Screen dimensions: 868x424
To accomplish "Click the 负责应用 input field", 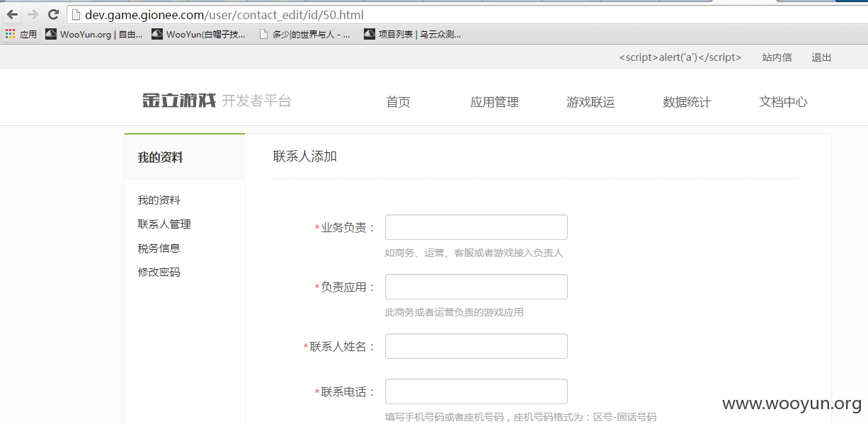I will pos(476,287).
